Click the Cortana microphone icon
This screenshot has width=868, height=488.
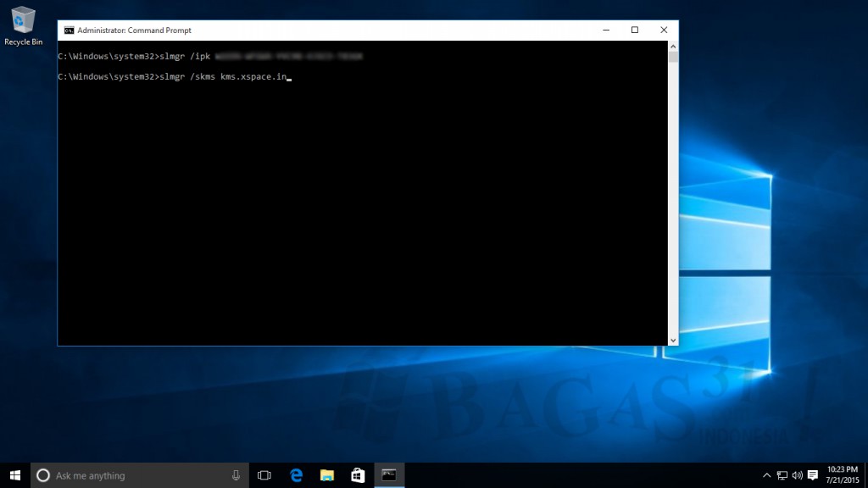236,475
